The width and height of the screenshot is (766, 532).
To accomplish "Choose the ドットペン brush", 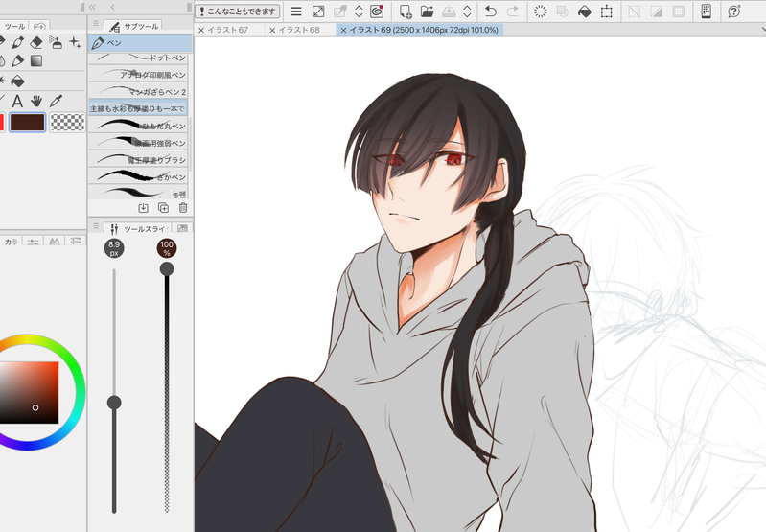I will [138, 58].
